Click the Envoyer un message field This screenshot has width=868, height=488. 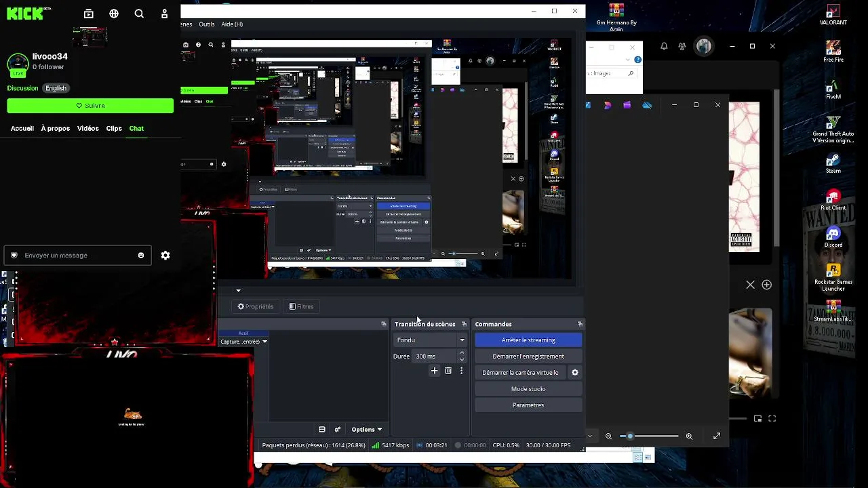point(78,256)
